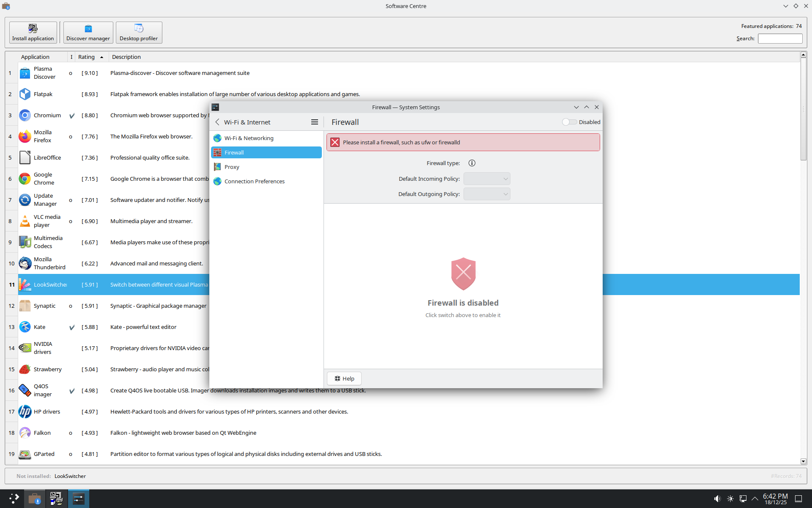Viewport: 812px width, 508px height.
Task: Open Default Outgoing Policy dropdown
Action: [x=487, y=194]
